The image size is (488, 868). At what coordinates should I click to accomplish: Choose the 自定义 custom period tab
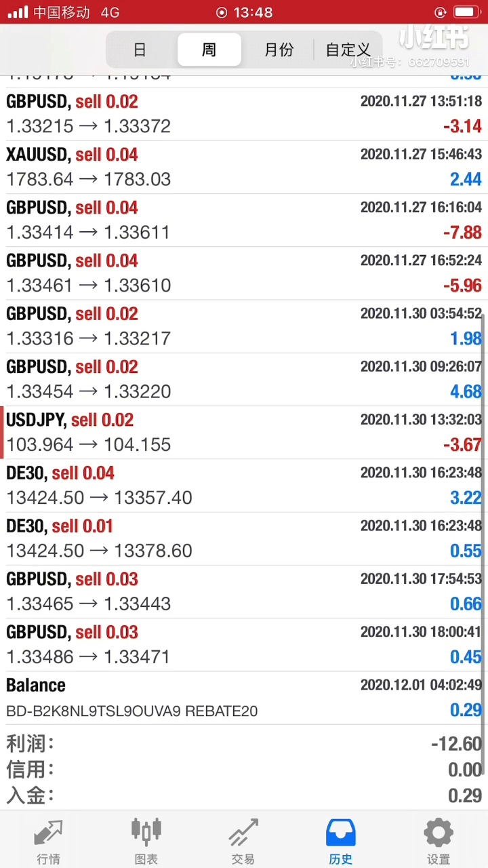tap(348, 50)
